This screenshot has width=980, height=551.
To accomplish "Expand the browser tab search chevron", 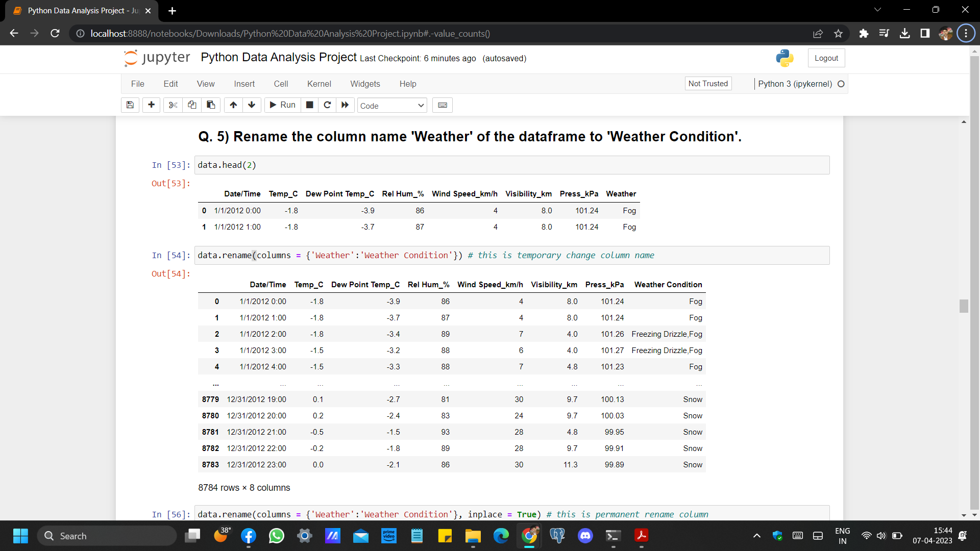I will [x=877, y=10].
